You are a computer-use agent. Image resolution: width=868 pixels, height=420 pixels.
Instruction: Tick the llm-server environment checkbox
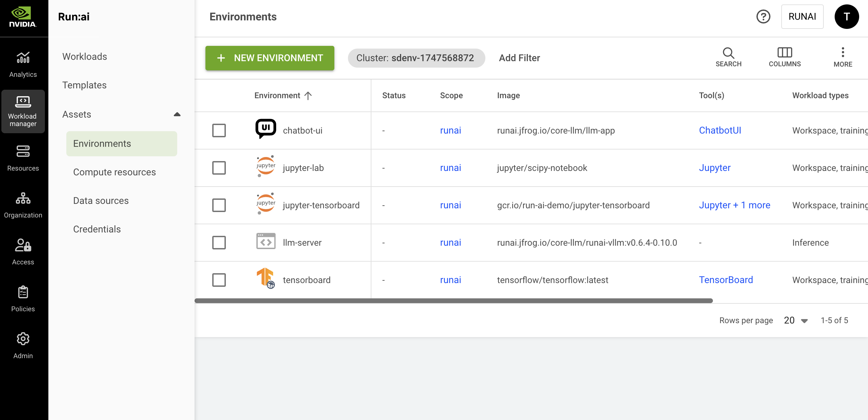tap(219, 243)
